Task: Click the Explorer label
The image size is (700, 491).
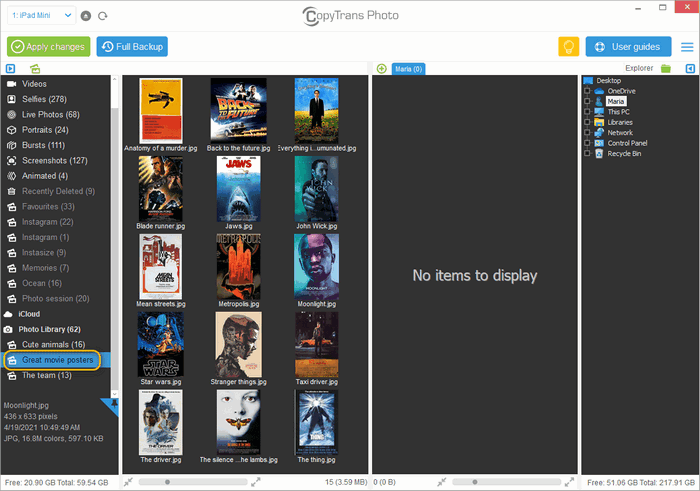Action: coord(639,68)
